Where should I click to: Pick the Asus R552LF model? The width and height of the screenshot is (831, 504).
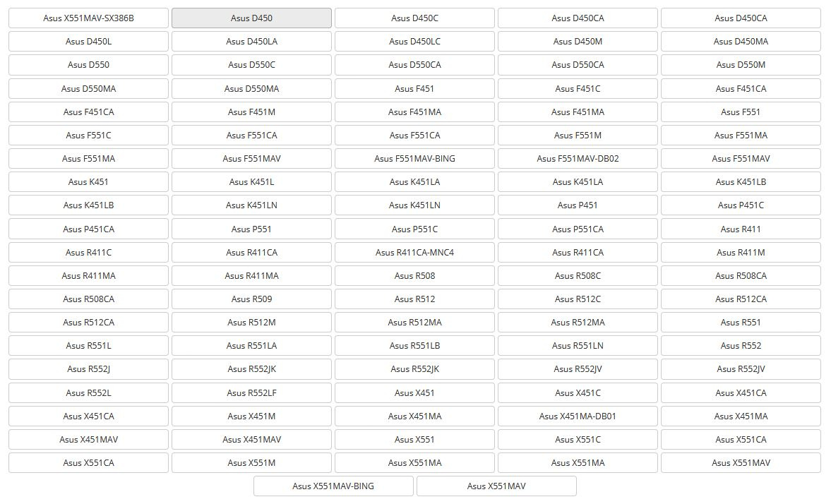[251, 393]
